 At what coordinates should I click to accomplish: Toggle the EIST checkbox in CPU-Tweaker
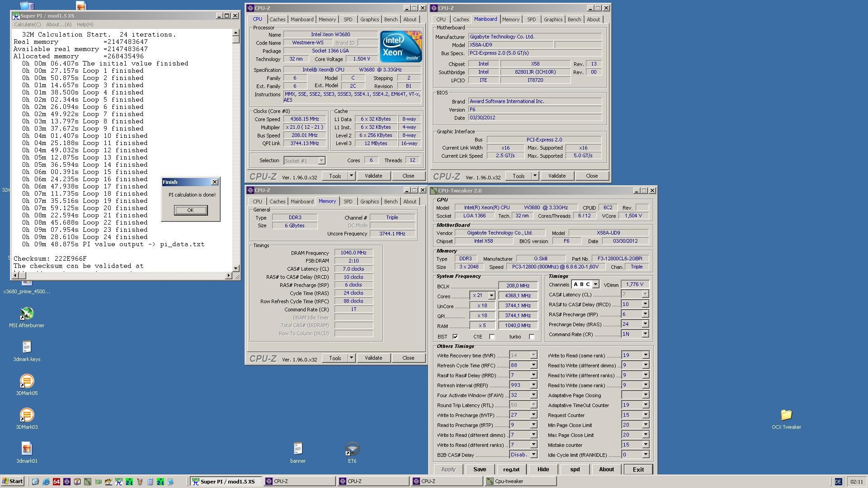(x=455, y=337)
